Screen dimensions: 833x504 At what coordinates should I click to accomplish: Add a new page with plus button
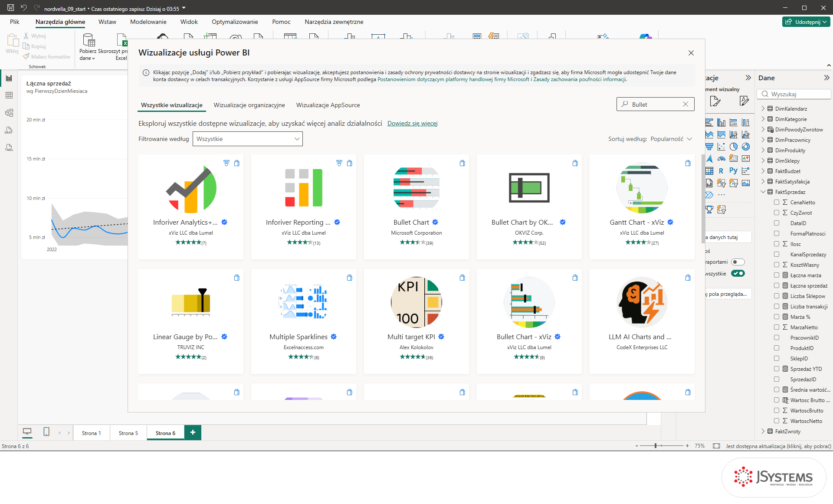(193, 432)
